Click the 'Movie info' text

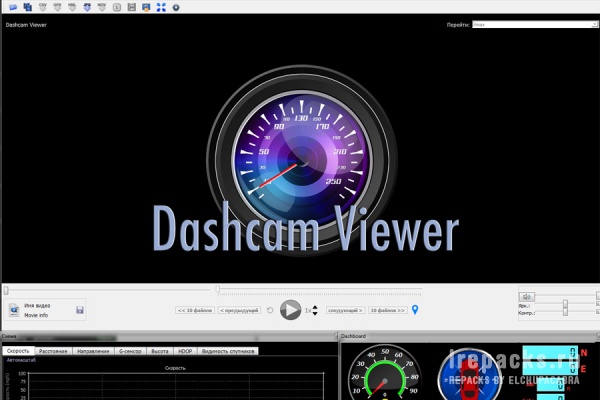tap(36, 315)
